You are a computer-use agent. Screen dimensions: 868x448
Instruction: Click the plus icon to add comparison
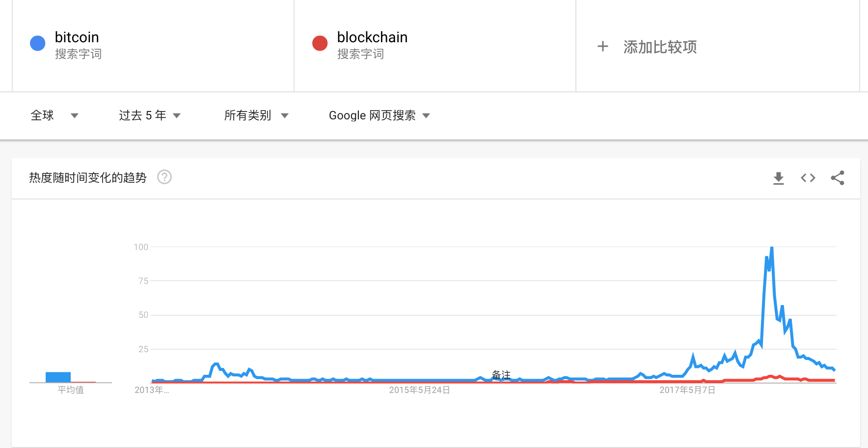coord(602,47)
